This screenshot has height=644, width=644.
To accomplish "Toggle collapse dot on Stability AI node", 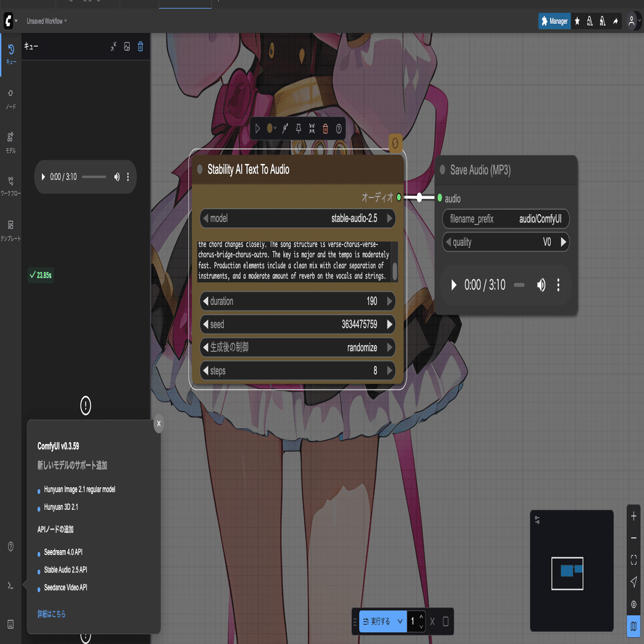I will point(199,169).
